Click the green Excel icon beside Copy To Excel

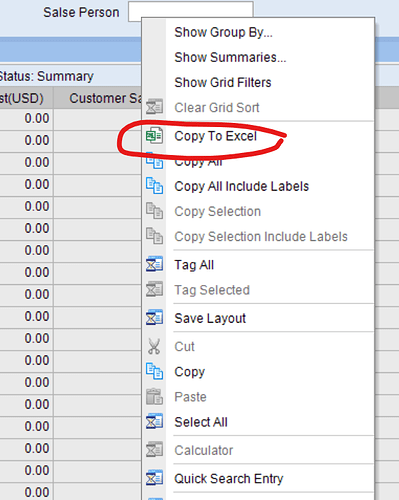(x=154, y=136)
